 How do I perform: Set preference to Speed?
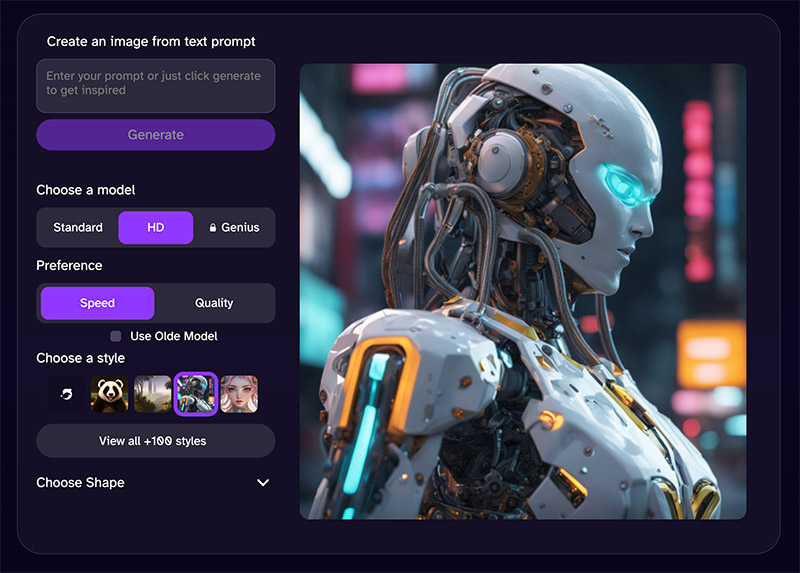pyautogui.click(x=97, y=303)
